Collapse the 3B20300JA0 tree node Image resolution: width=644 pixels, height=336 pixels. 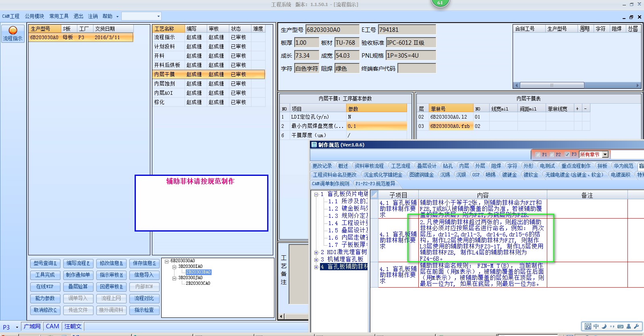click(175, 278)
